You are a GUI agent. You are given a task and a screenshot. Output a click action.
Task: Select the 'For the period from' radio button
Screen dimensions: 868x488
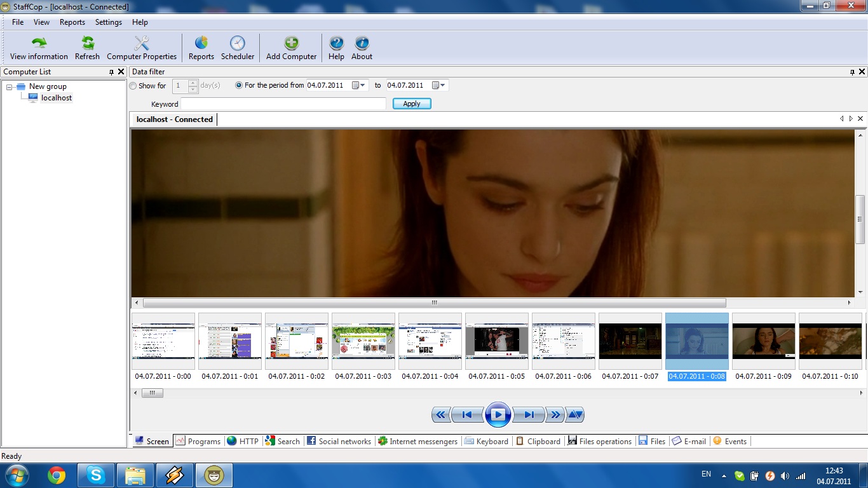(239, 85)
